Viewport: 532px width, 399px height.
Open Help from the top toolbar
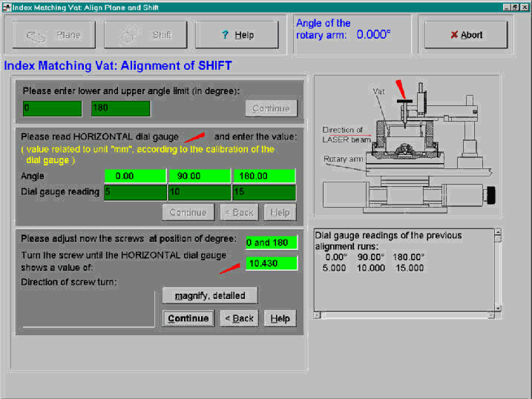click(237, 35)
